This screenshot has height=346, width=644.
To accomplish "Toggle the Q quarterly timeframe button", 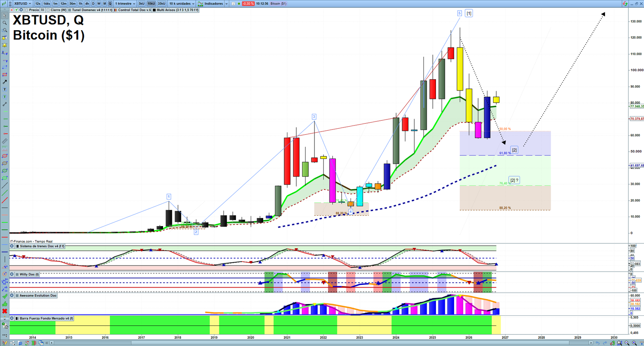I will click(x=110, y=4).
